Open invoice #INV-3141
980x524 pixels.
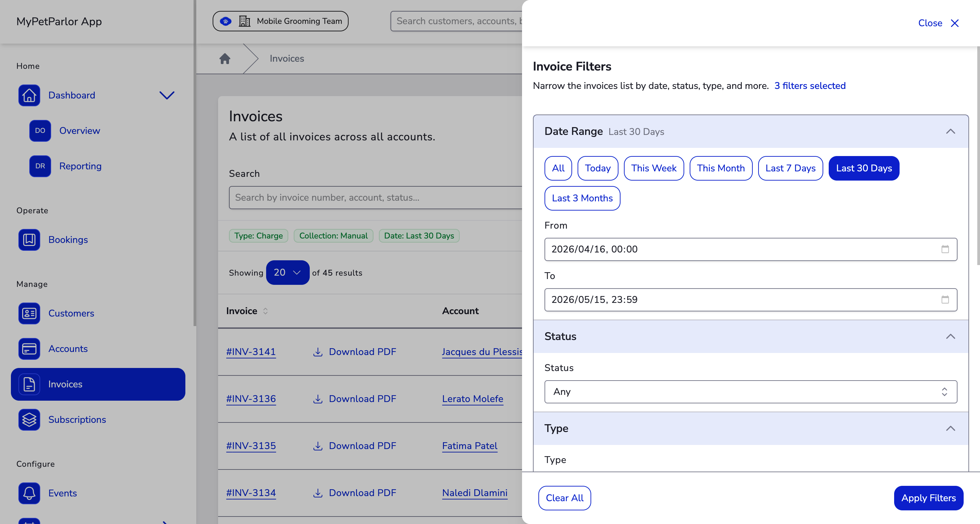coord(251,352)
